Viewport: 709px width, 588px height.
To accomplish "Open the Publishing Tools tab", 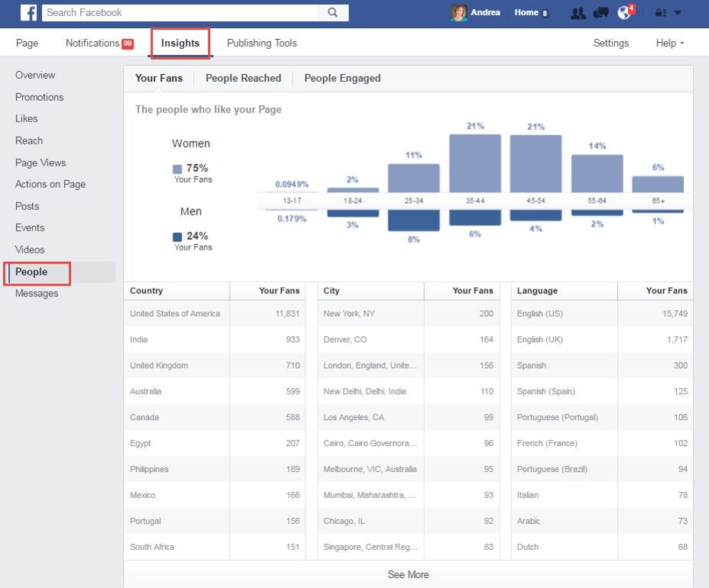I will [262, 43].
